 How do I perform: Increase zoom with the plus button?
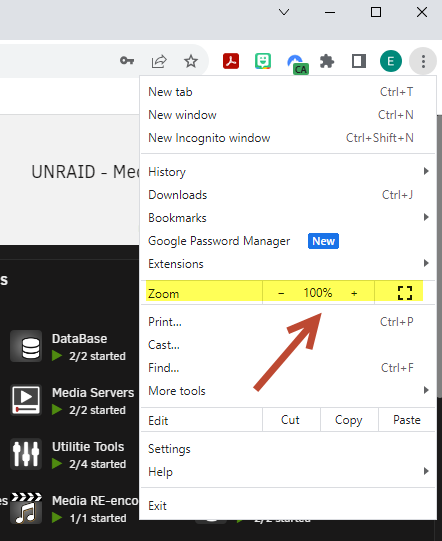(x=354, y=293)
